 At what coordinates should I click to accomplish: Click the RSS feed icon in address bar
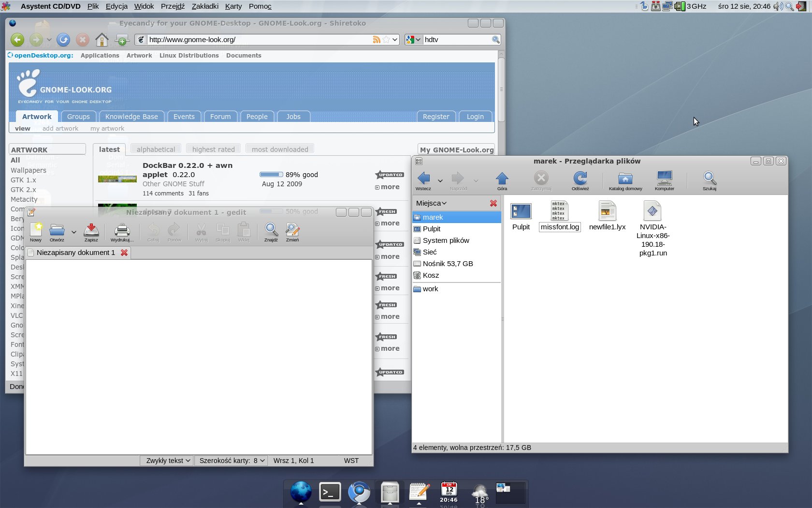377,40
